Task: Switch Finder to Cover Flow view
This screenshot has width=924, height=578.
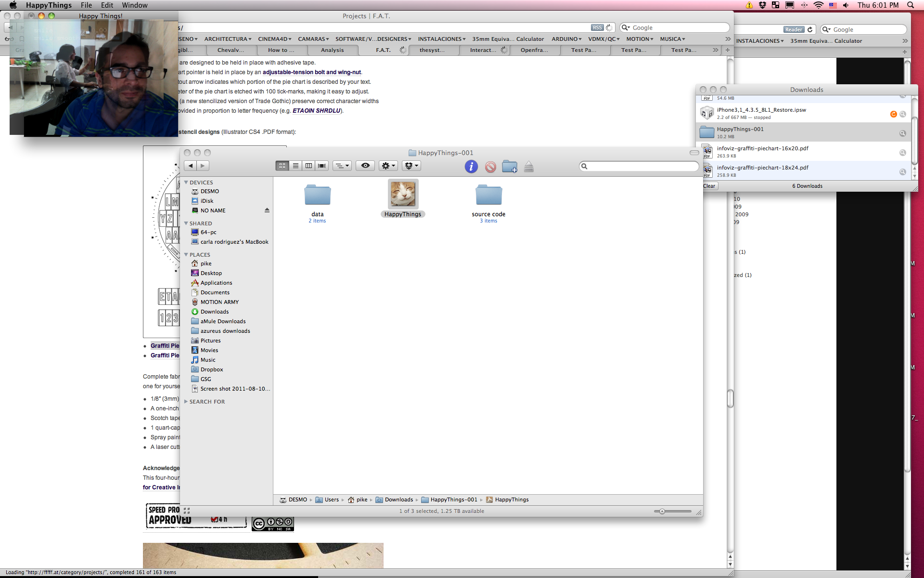Action: pyautogui.click(x=322, y=166)
